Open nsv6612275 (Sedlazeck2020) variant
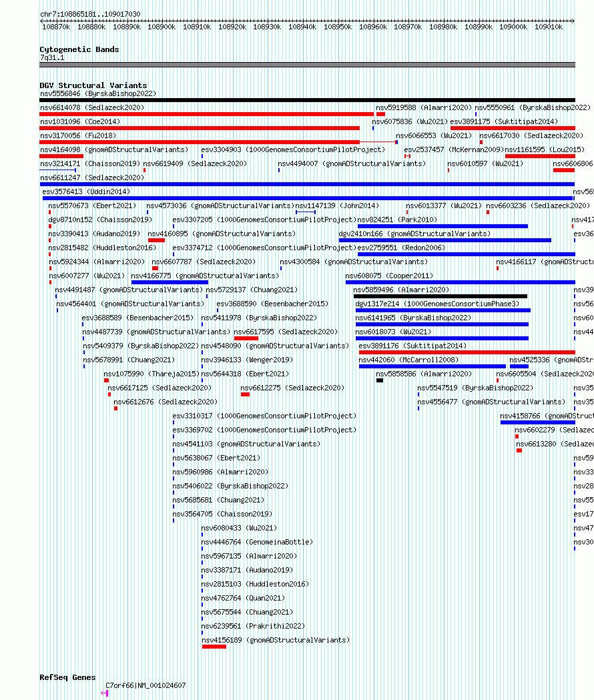This screenshot has width=594, height=700. pyautogui.click(x=292, y=388)
